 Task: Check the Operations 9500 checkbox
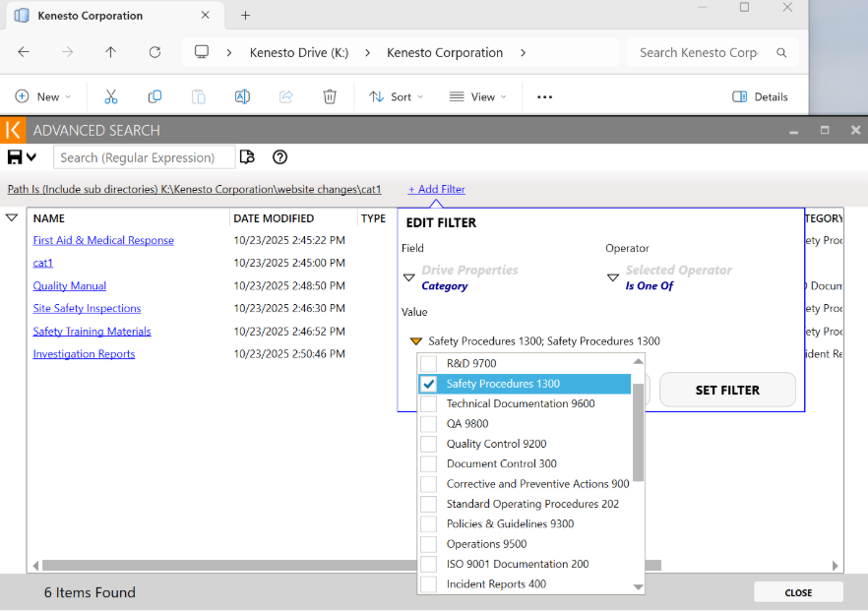pos(428,544)
